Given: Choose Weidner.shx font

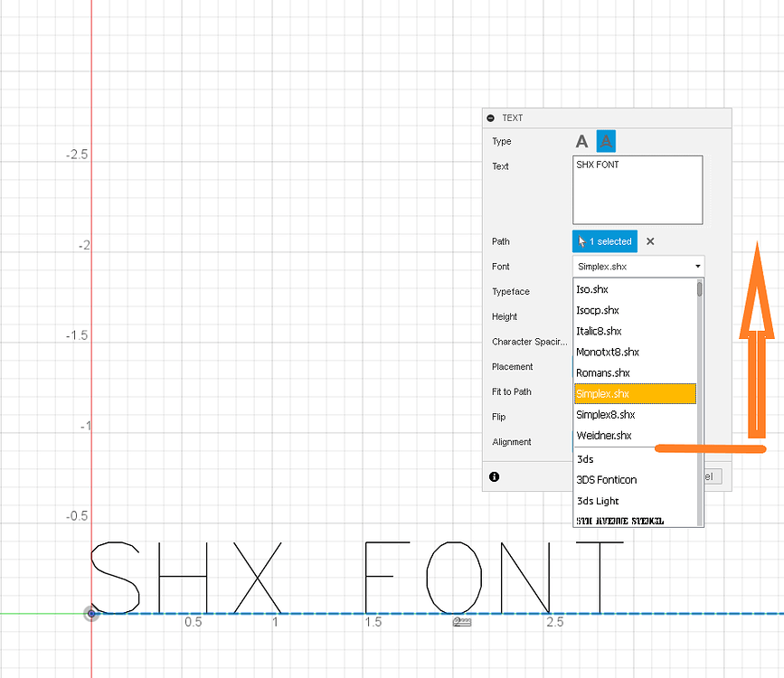Looking at the screenshot, I should (604, 436).
